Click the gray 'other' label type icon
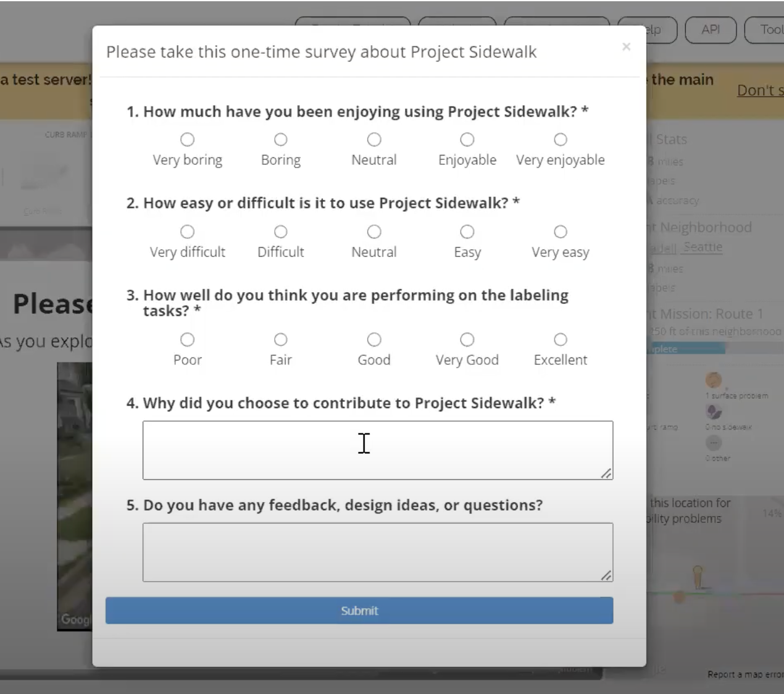Screen dimensions: 784x694 click(714, 443)
